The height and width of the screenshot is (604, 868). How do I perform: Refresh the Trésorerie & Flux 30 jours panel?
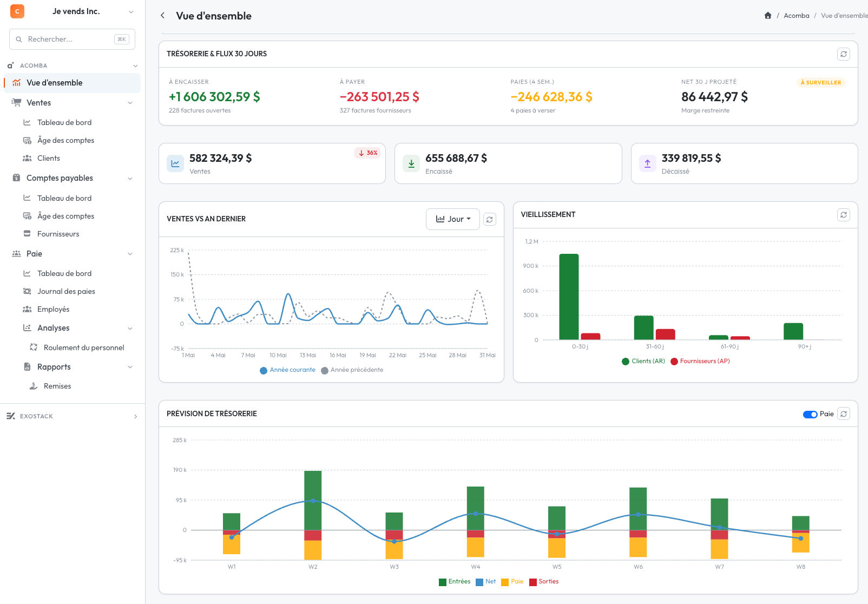pos(843,54)
